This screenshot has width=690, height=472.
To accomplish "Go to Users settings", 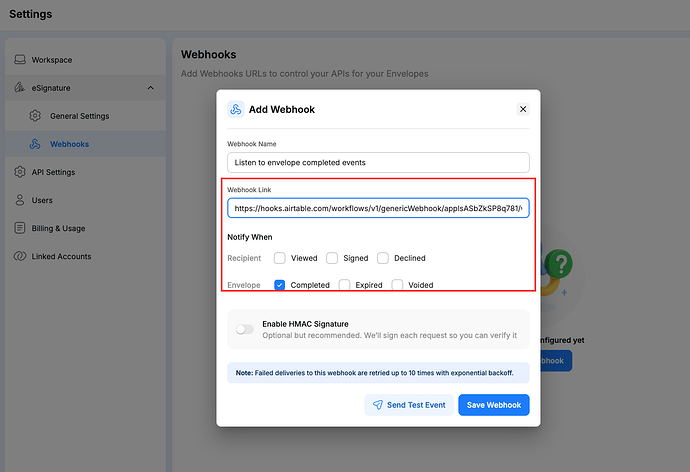I will pyautogui.click(x=85, y=200).
